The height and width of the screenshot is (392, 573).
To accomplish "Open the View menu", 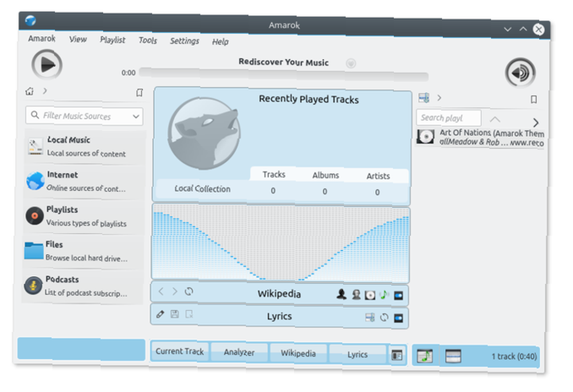I will point(78,39).
